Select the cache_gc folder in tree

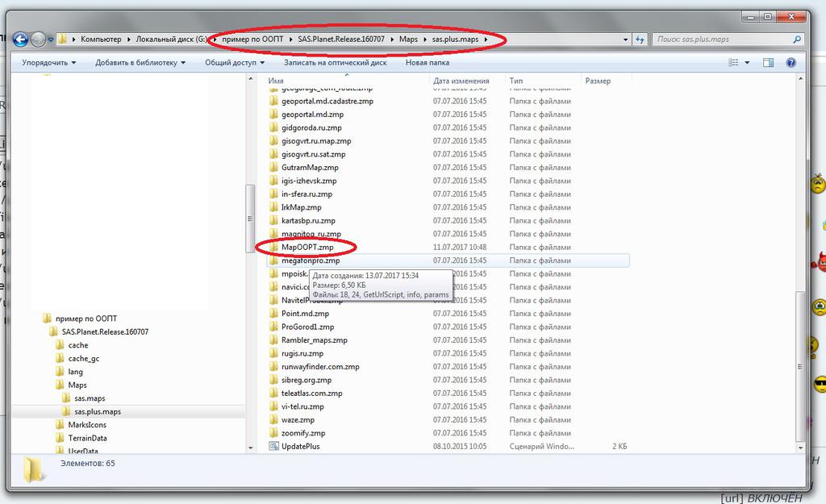coord(83,358)
